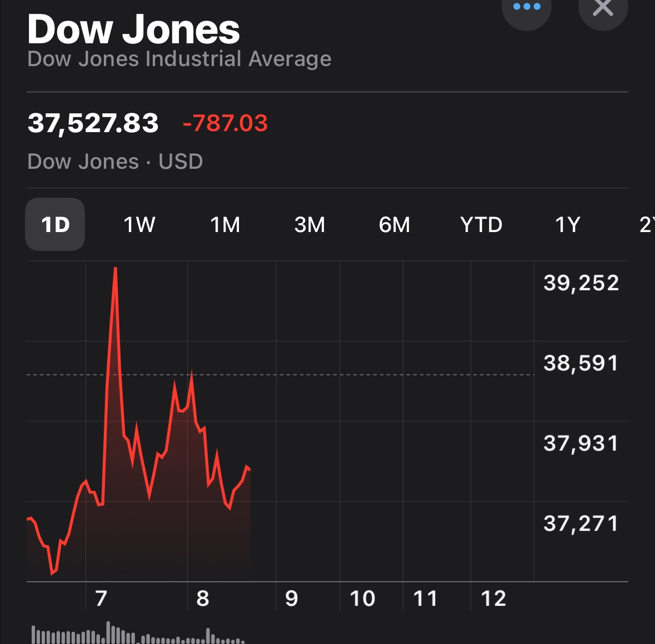Image resolution: width=655 pixels, height=644 pixels.
Task: Switch chart to 1M range
Action: 225,224
